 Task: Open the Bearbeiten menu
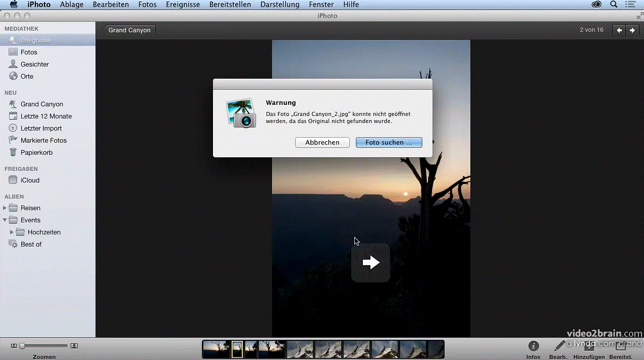(111, 5)
